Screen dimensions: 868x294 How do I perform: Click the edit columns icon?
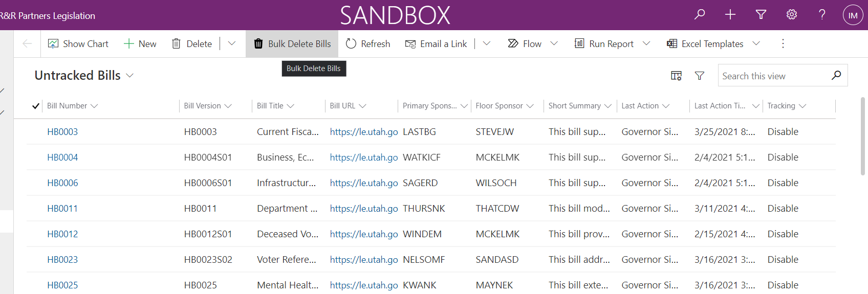tap(676, 76)
